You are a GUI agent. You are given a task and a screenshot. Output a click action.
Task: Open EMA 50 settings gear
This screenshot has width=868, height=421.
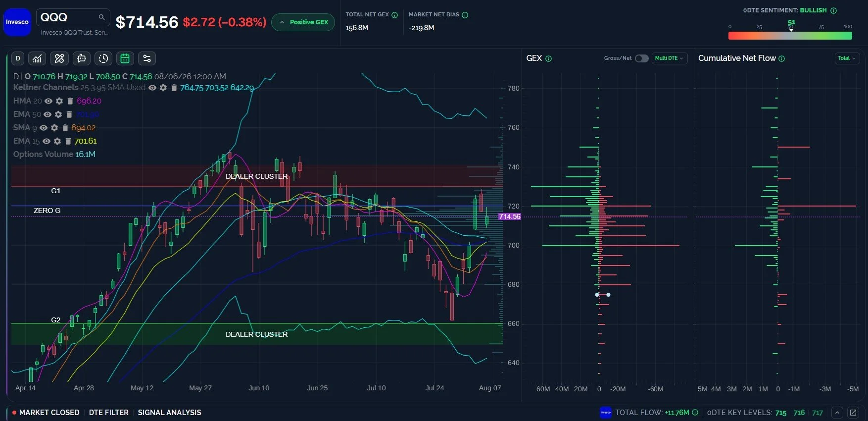click(58, 114)
